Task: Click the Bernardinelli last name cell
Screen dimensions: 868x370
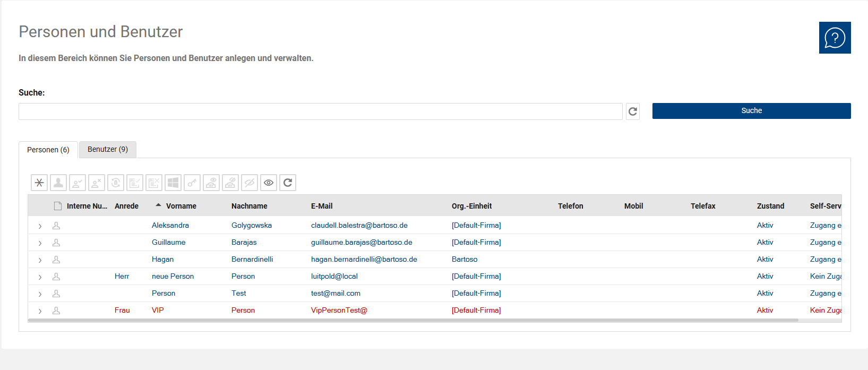Action: coord(252,259)
